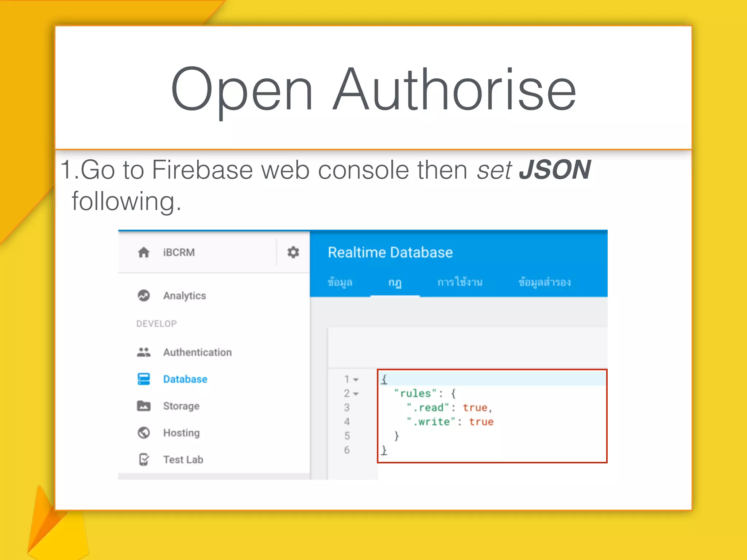Click line number 6 in gutter

[347, 450]
